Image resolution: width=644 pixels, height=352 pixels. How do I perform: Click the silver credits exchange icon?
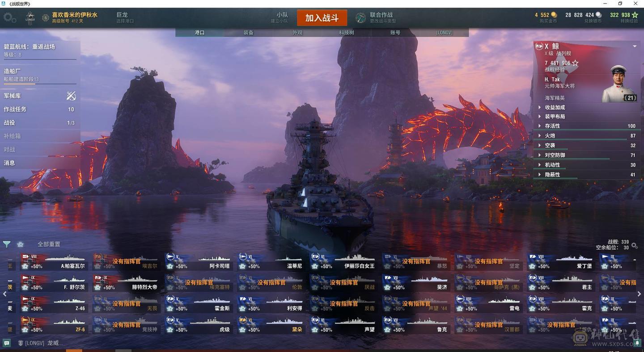pyautogui.click(x=598, y=15)
